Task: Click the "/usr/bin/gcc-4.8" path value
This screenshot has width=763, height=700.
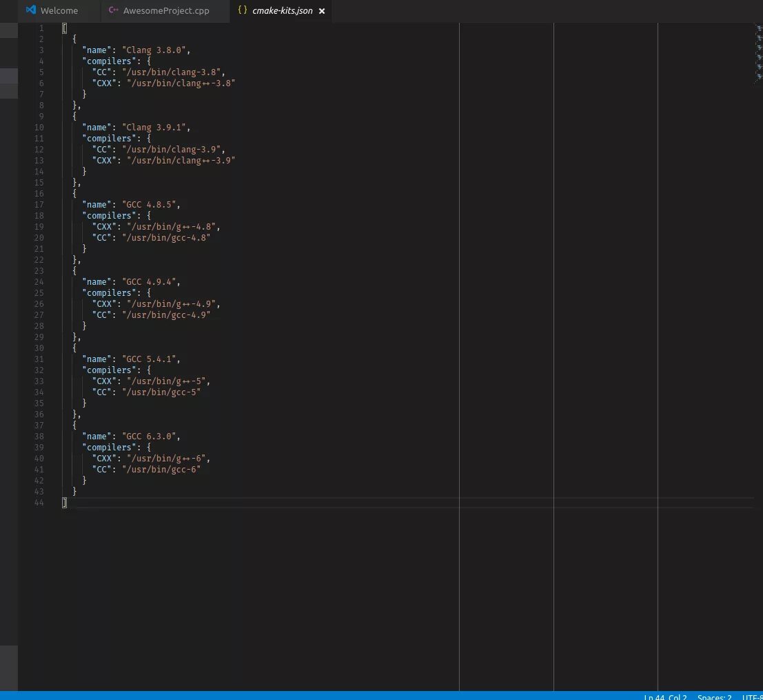Action: pyautogui.click(x=166, y=238)
